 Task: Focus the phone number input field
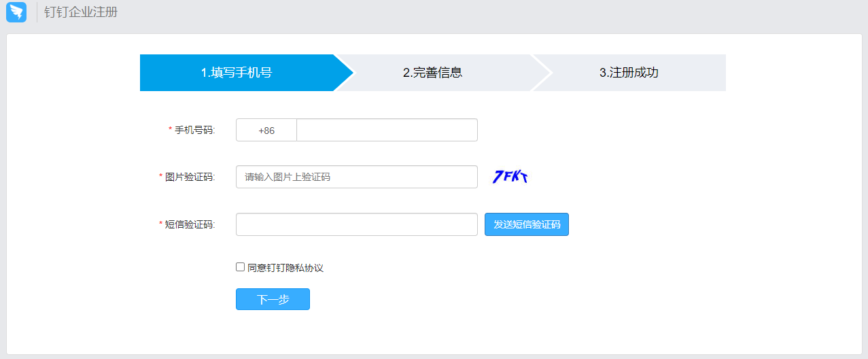[387, 131]
